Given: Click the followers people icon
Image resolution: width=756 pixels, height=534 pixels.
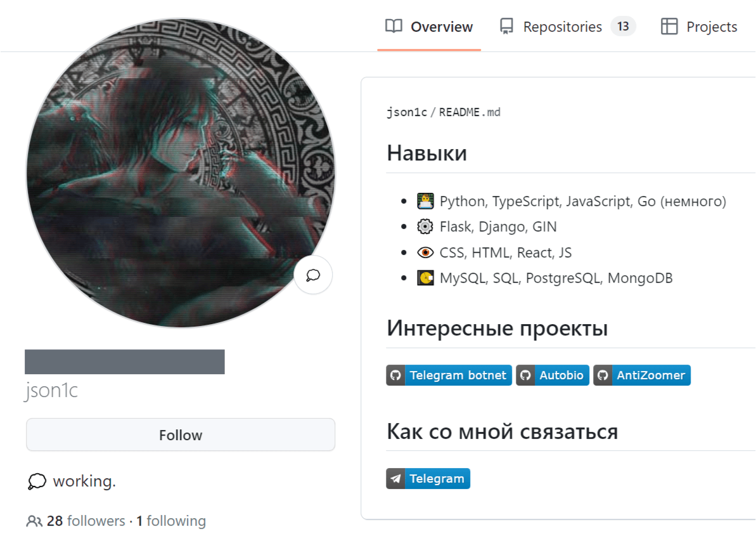Looking at the screenshot, I should click(34, 521).
